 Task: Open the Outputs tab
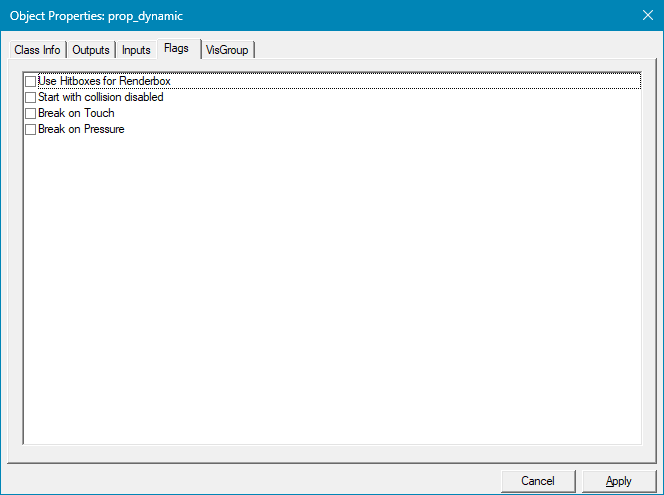coord(90,50)
